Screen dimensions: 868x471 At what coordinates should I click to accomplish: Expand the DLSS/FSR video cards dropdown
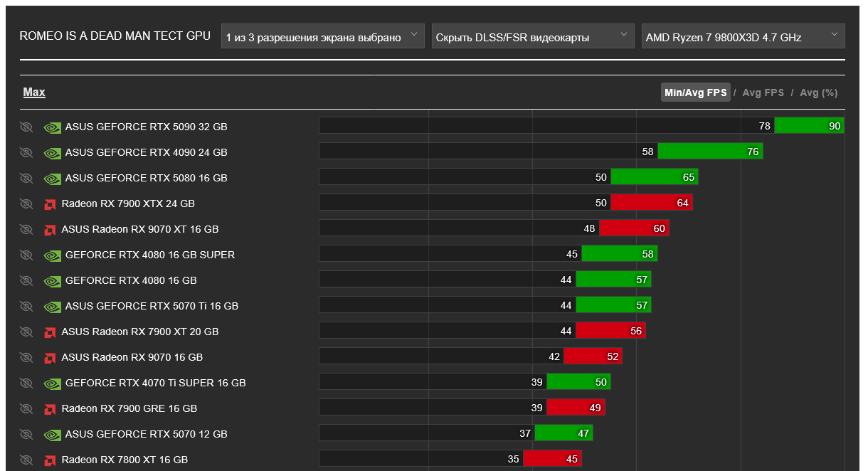click(532, 37)
